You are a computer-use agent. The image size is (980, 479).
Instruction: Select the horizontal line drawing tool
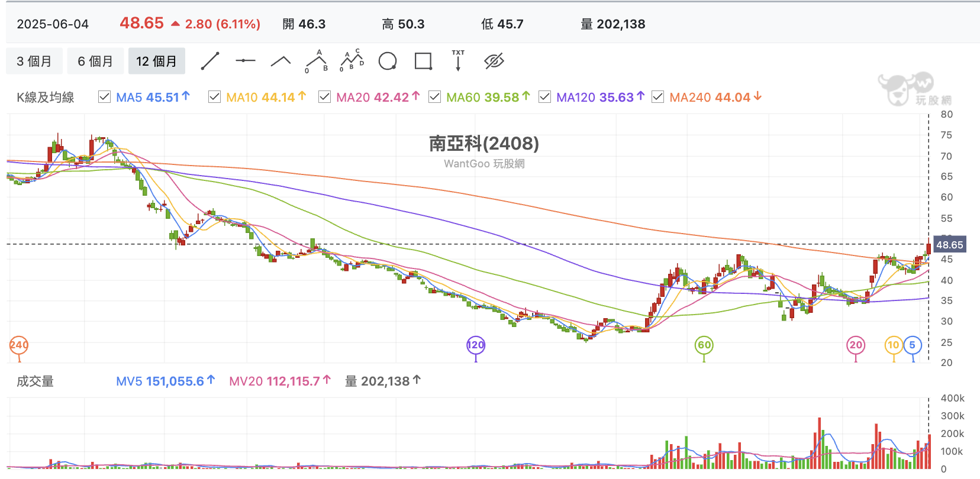click(x=245, y=61)
